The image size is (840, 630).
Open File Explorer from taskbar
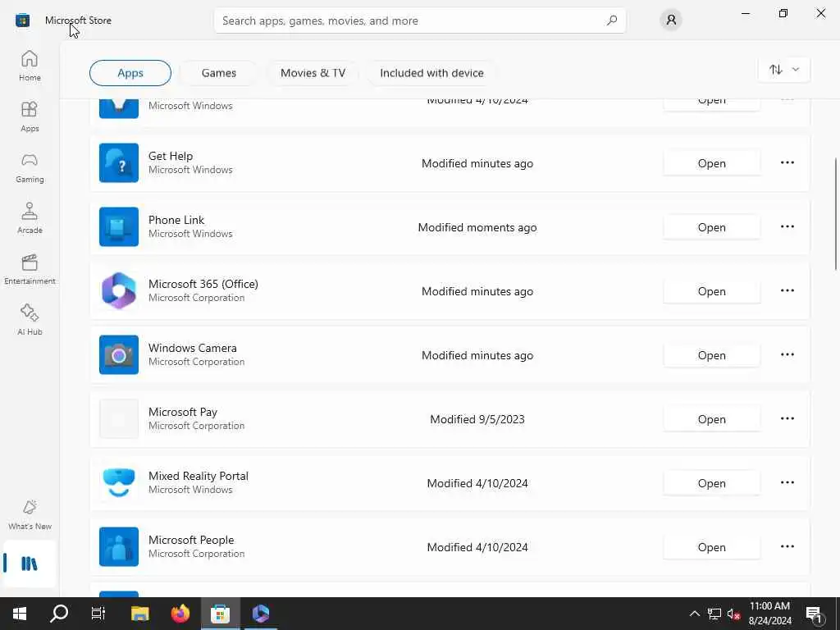pyautogui.click(x=139, y=614)
